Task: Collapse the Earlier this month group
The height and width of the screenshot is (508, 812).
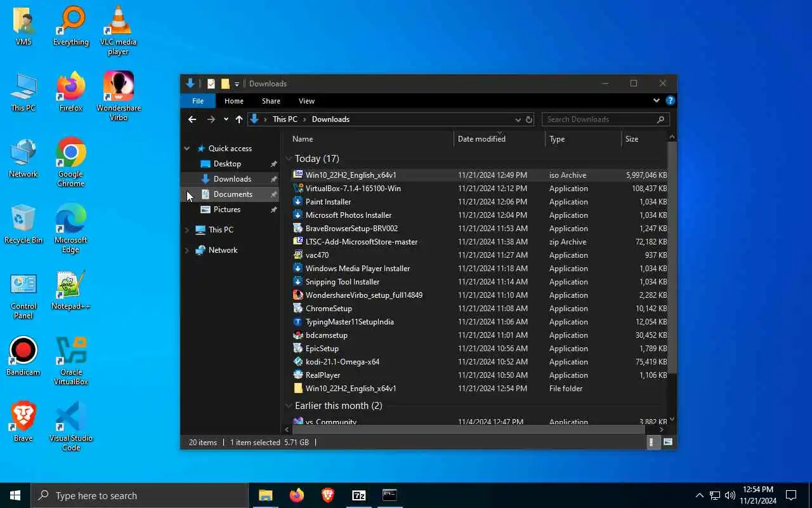Action: tap(289, 406)
